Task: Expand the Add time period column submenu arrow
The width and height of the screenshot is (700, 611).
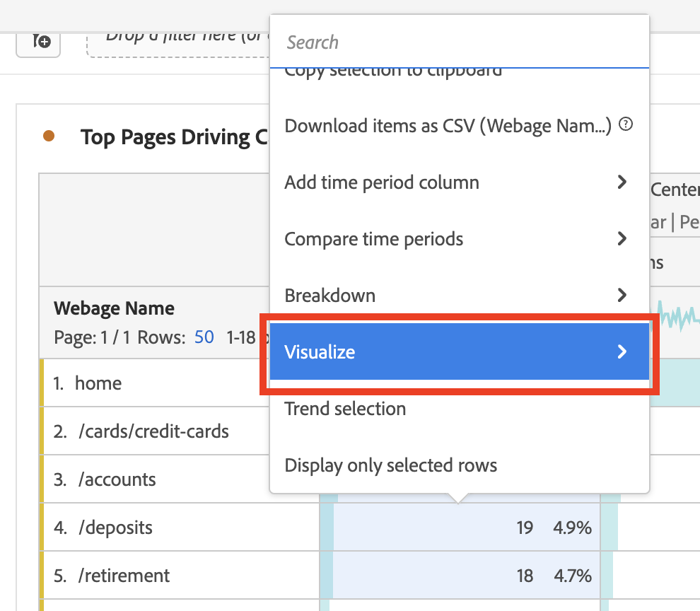Action: (x=622, y=182)
